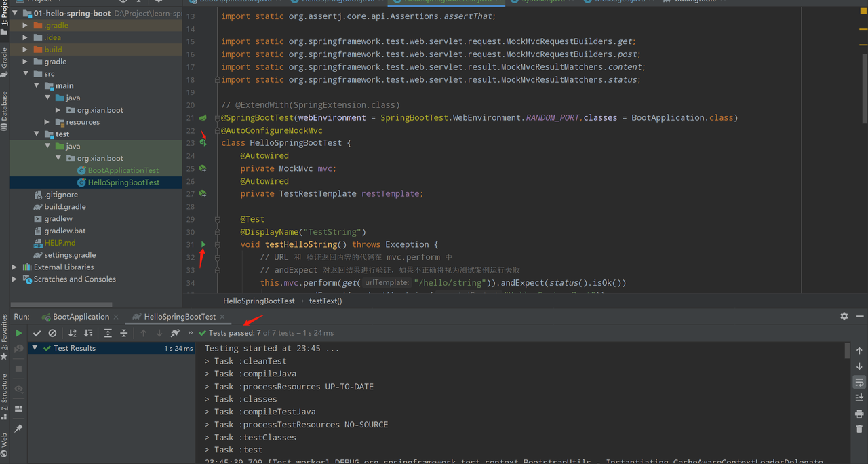868x464 pixels.
Task: Click the green Rerun button in Run panel
Action: point(19,333)
